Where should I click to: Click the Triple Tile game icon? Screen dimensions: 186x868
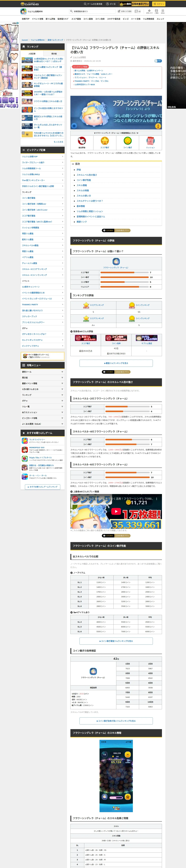pos(25,459)
